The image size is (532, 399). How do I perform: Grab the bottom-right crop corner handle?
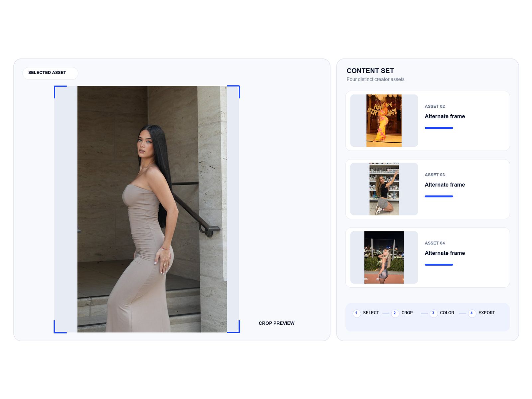pyautogui.click(x=233, y=327)
